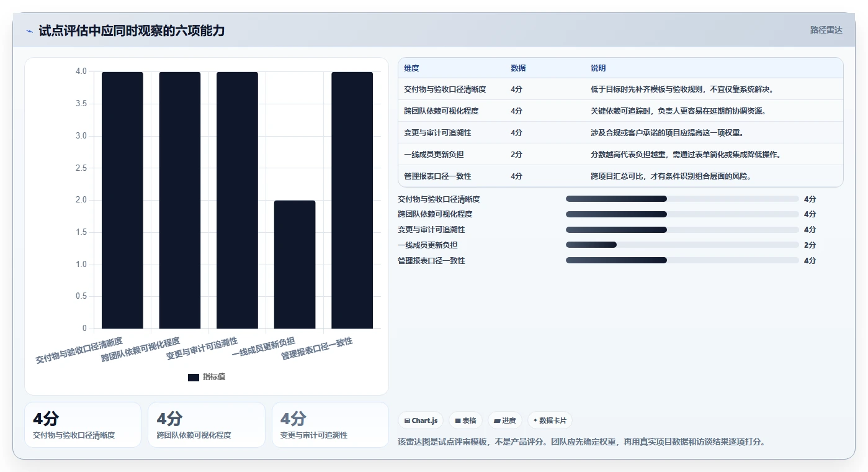Viewport: 868px width, 472px height.
Task: Click the chart bar for 跨团队依赖可视化程度
Action: (180, 200)
